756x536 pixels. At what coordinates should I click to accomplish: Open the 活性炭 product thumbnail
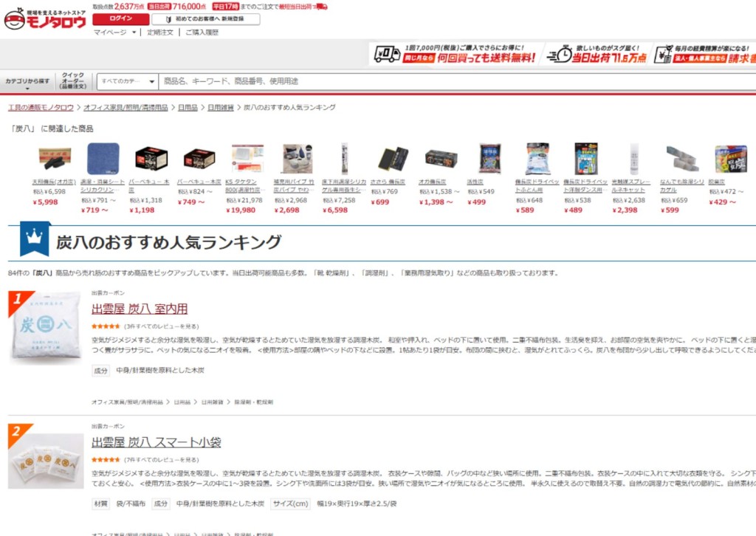point(489,159)
